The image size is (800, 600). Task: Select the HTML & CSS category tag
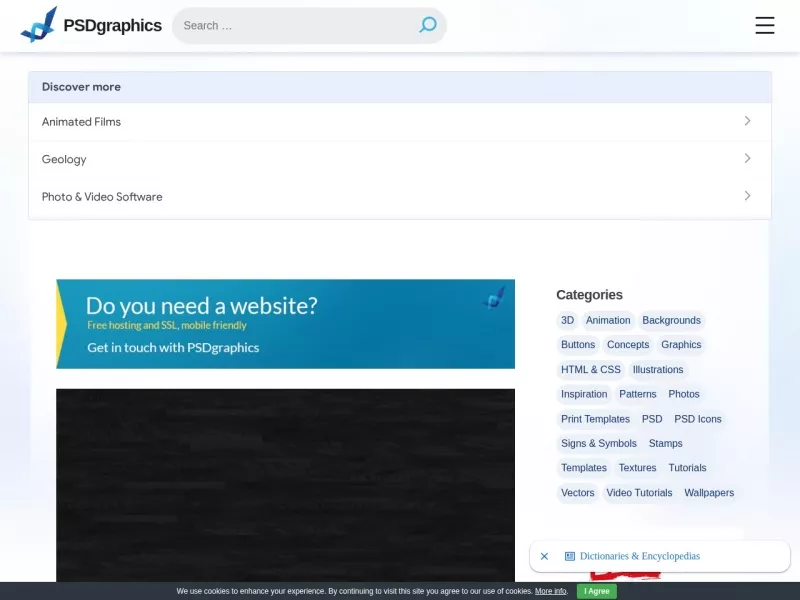click(591, 370)
